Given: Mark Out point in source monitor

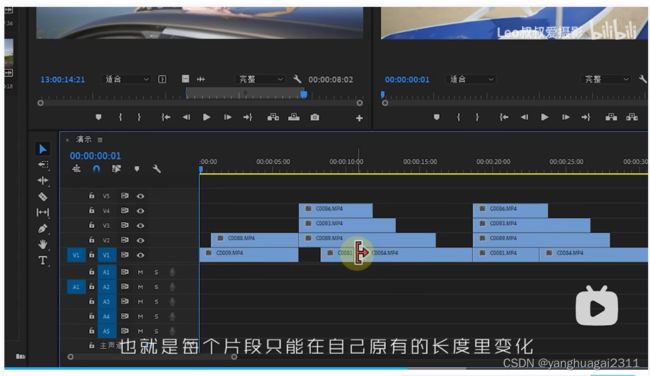Looking at the screenshot, I should [x=139, y=117].
